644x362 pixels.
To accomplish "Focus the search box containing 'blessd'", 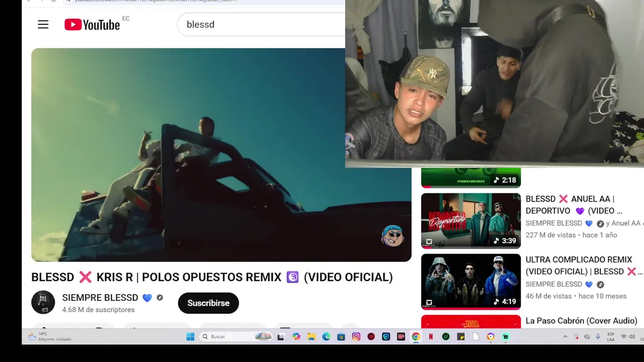I will pos(261,25).
